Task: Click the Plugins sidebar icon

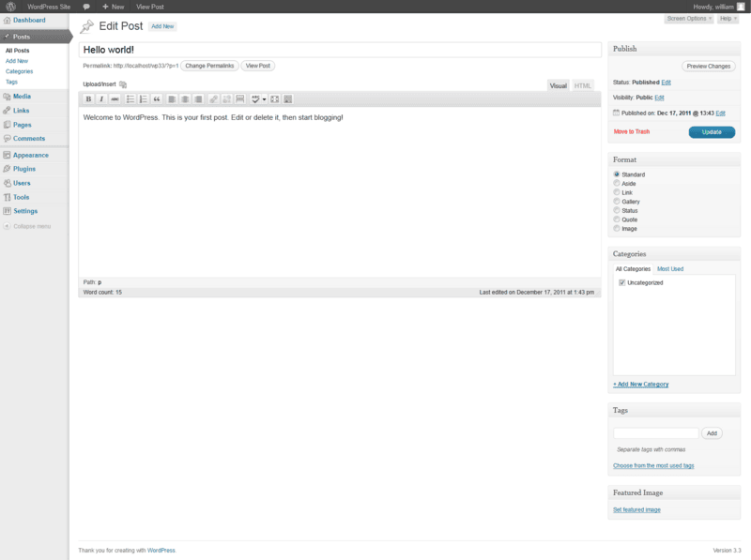Action: pos(7,169)
